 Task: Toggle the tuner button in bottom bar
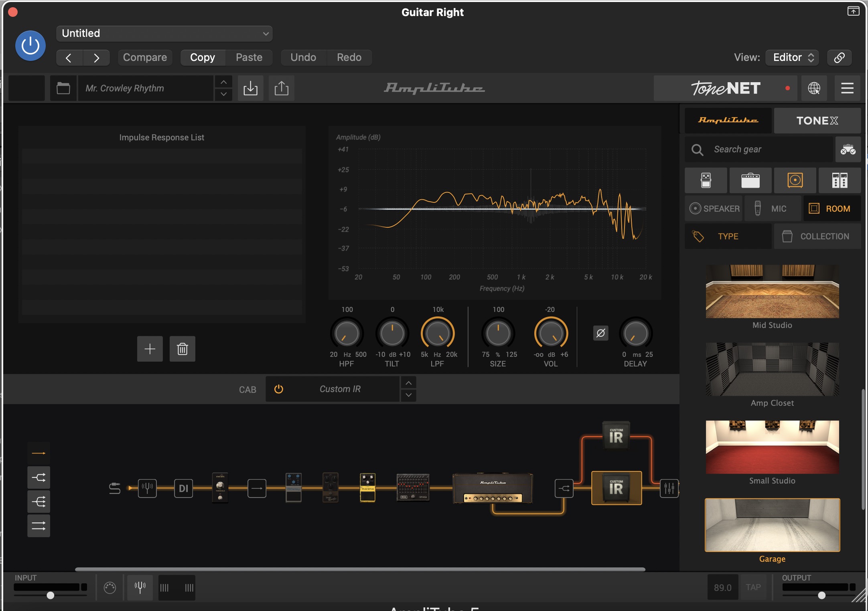140,588
